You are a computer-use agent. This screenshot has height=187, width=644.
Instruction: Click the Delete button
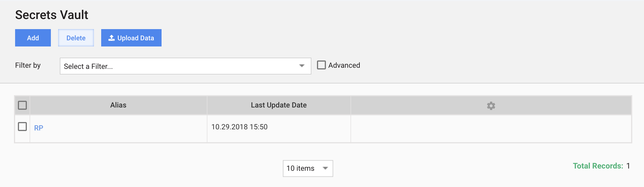coord(76,38)
